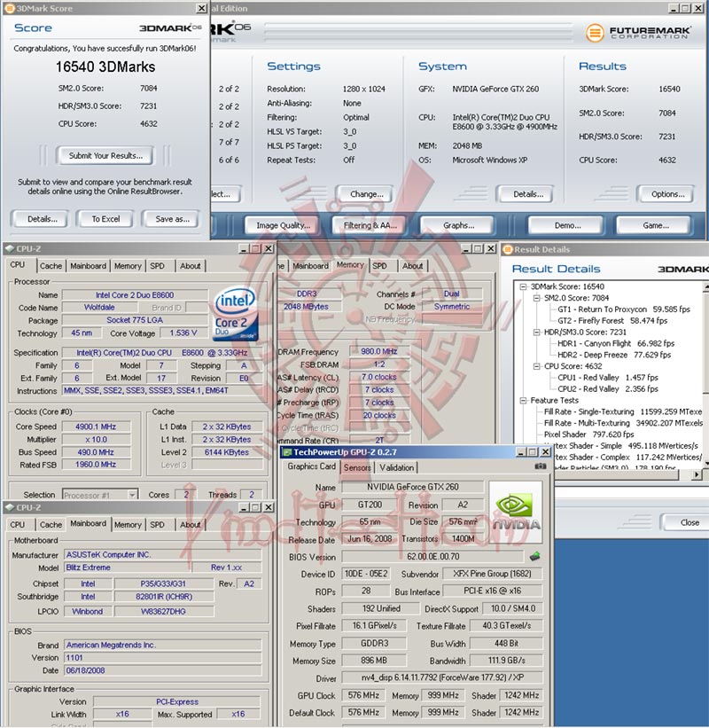Screen dimensions: 709x728
Task: Export the score with To Excel
Action: pyautogui.click(x=105, y=219)
